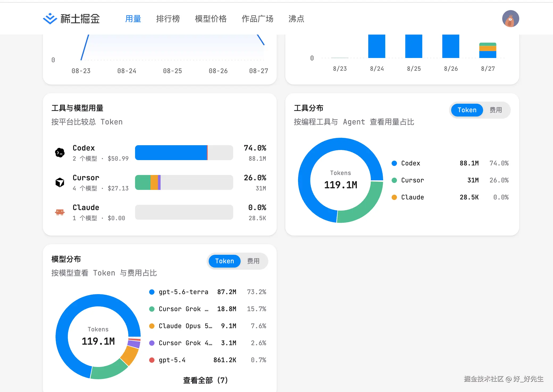Click the 稀土掘金 logo icon

coord(50,19)
